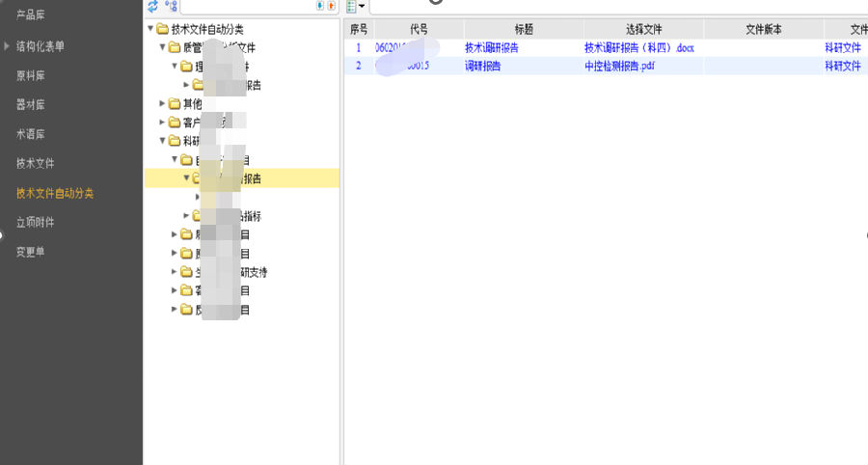Collapse the 质管 文件 tree node
The height and width of the screenshot is (465, 868).
click(163, 47)
